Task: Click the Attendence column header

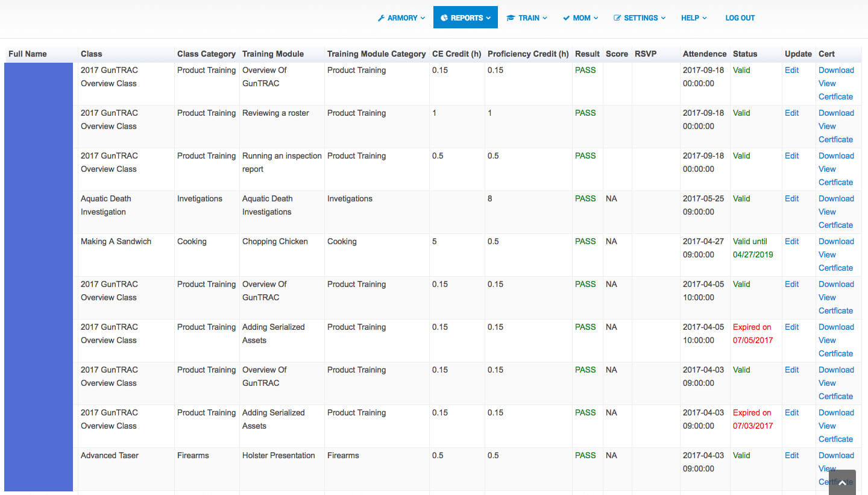Action: [x=705, y=54]
